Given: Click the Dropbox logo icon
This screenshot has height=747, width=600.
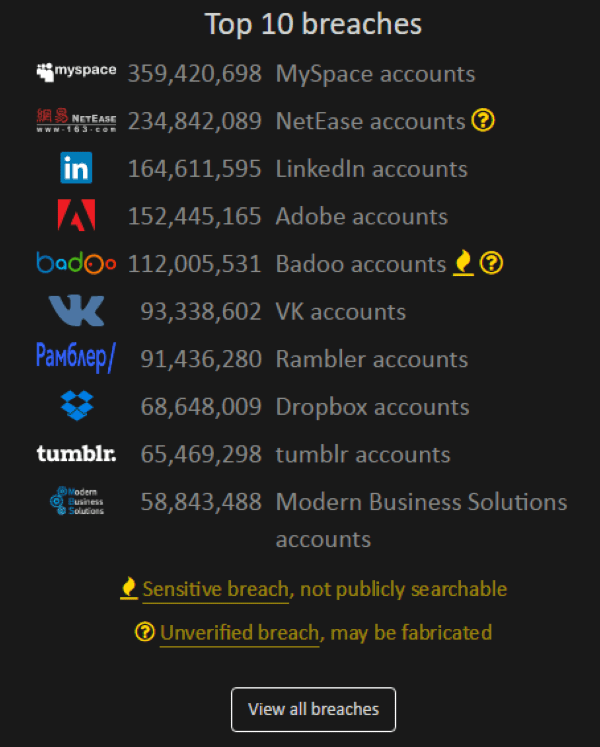Looking at the screenshot, I should 76,406.
